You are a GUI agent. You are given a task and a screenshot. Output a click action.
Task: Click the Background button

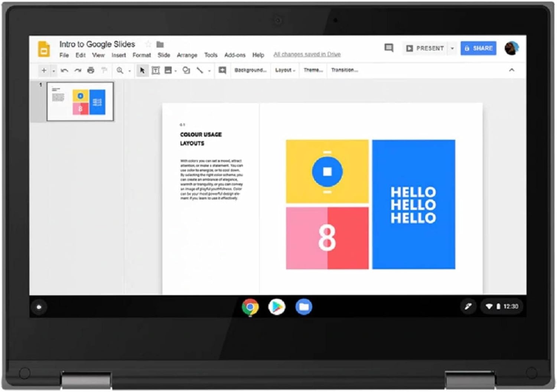[250, 70]
